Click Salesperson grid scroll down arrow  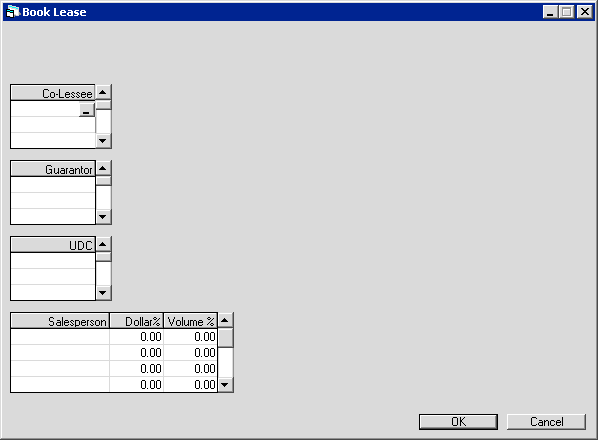point(225,385)
